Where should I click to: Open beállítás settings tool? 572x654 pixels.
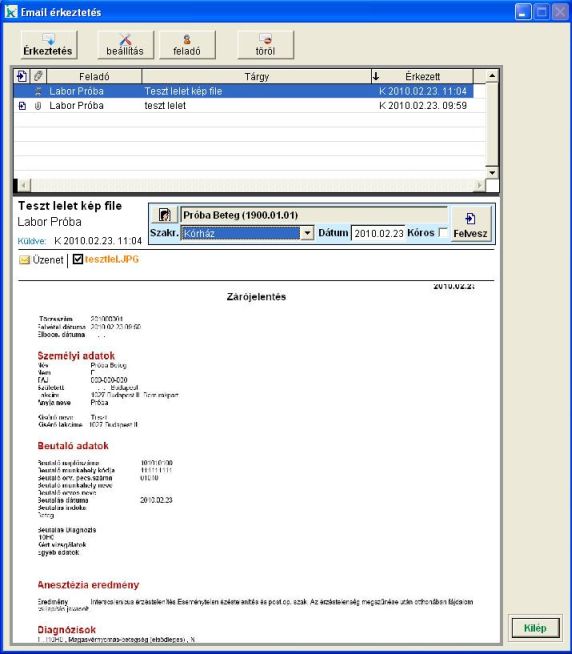pos(125,45)
